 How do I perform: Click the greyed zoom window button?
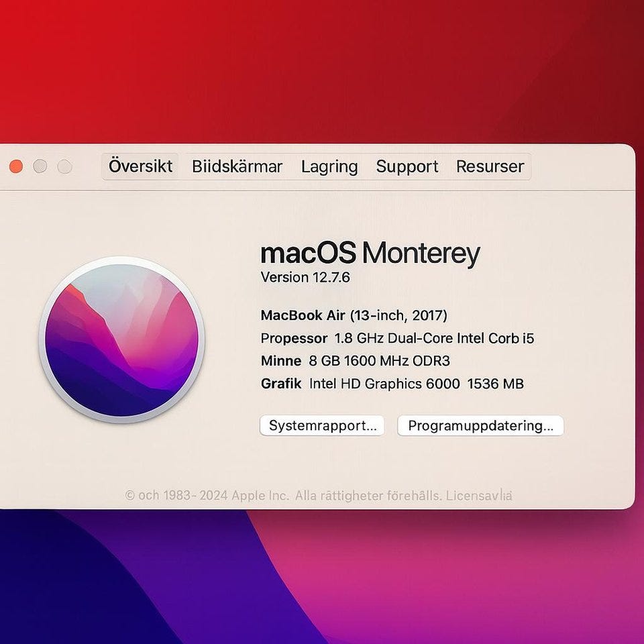tap(65, 166)
